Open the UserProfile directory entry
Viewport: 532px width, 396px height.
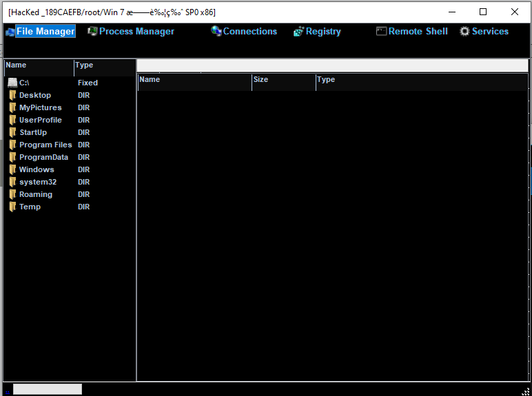tap(40, 120)
